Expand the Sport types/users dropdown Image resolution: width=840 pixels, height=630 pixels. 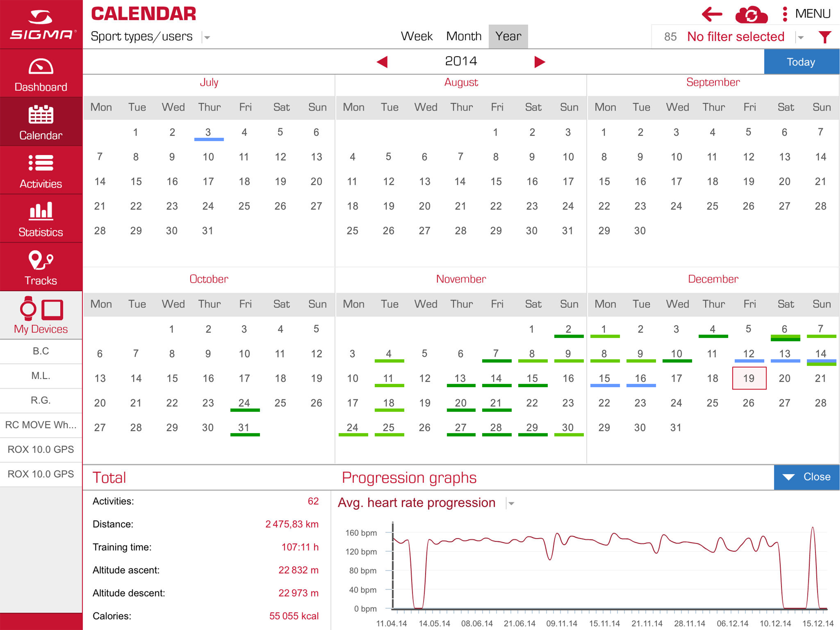tap(207, 37)
